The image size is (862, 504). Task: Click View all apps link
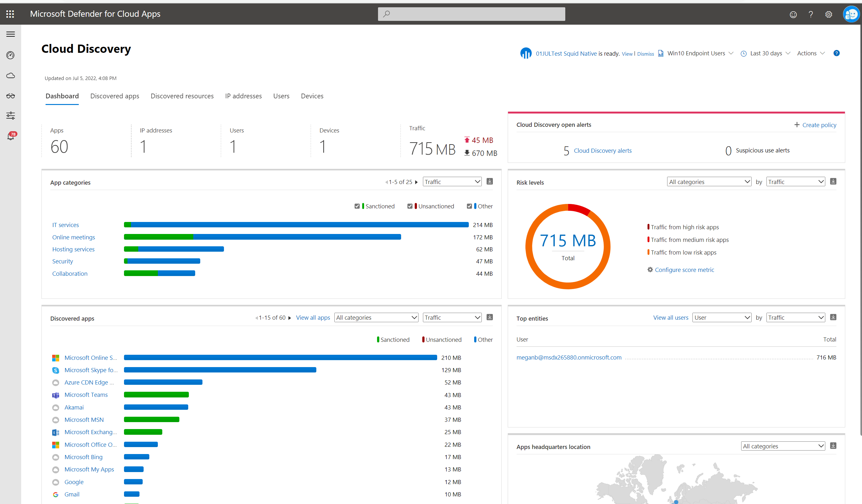pos(313,318)
